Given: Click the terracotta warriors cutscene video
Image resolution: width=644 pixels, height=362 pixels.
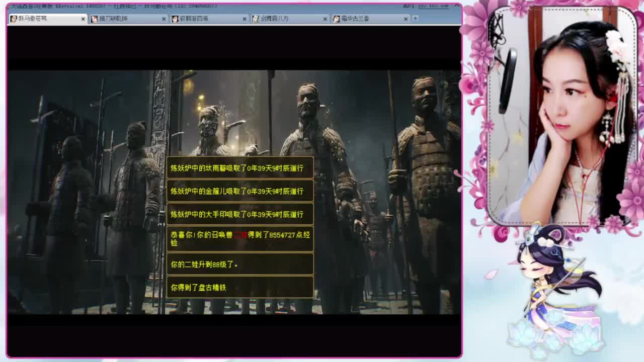Looking at the screenshot, I should [234, 192].
